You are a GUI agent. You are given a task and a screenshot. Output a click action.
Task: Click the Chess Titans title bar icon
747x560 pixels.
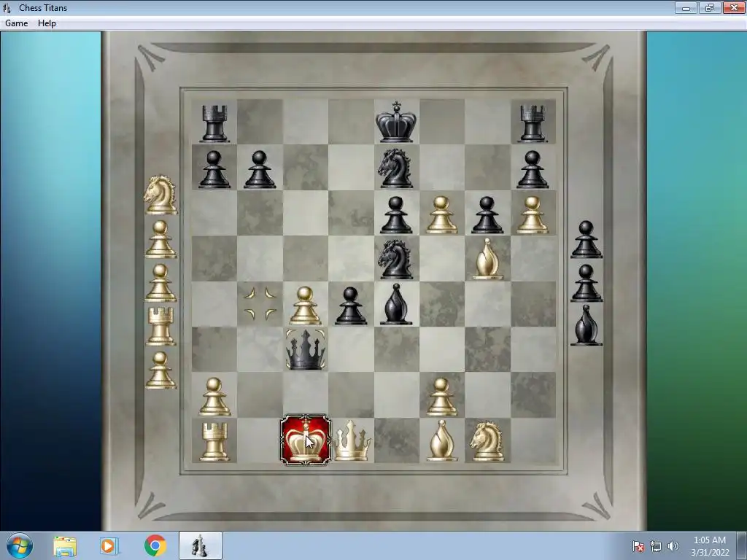[x=7, y=7]
